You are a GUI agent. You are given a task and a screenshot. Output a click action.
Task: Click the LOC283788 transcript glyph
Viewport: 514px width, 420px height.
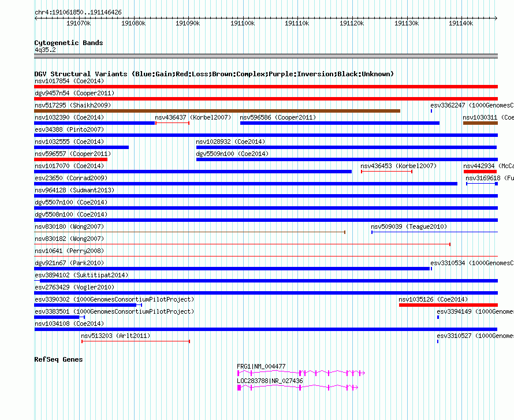pyautogui.click(x=297, y=388)
